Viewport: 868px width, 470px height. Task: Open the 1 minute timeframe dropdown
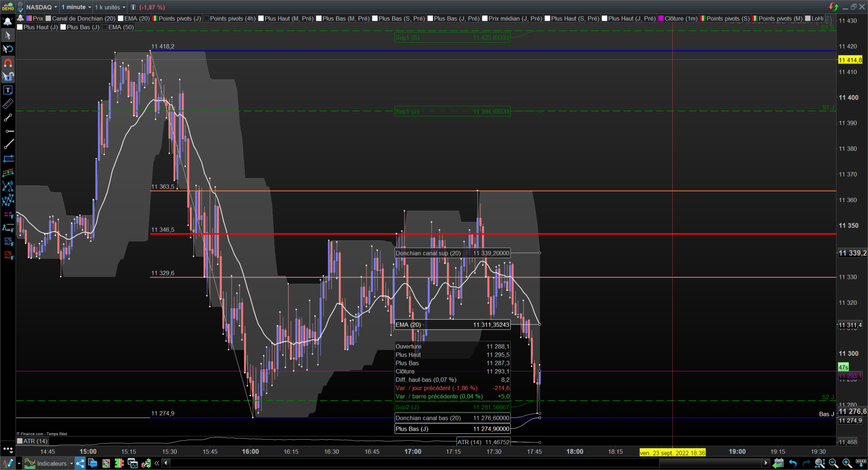76,7
